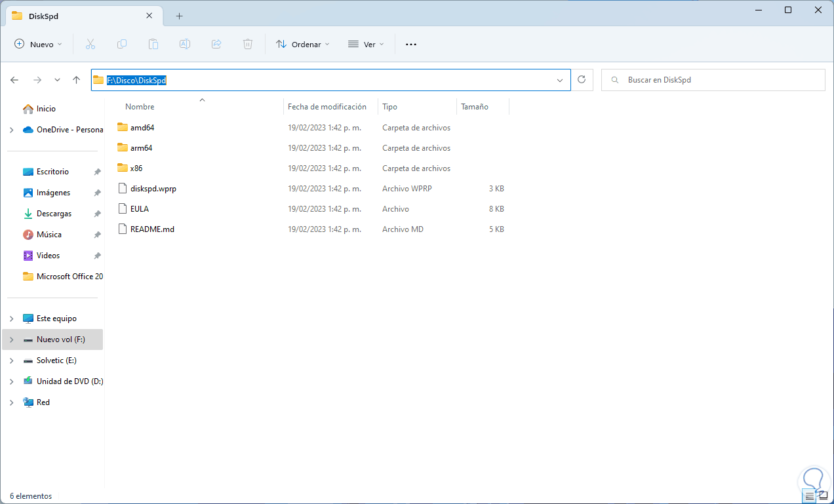The height and width of the screenshot is (504, 834).
Task: Click the README.md file icon
Action: (x=123, y=229)
